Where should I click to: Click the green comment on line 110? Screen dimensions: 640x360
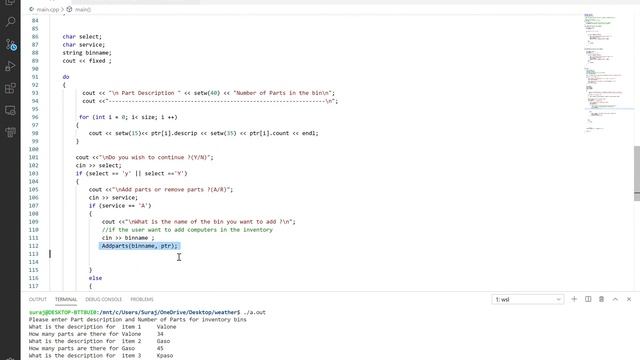pyautogui.click(x=187, y=230)
